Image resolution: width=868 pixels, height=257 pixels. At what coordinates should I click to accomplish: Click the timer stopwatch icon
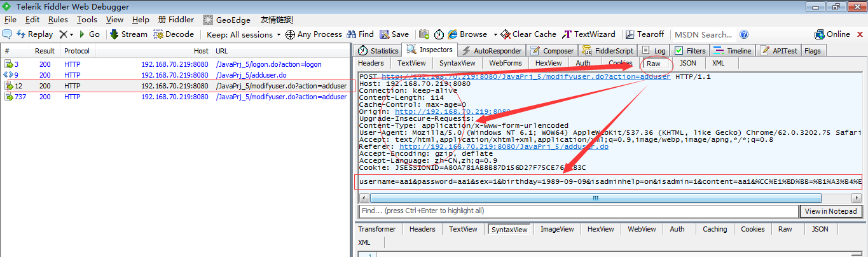[x=439, y=34]
